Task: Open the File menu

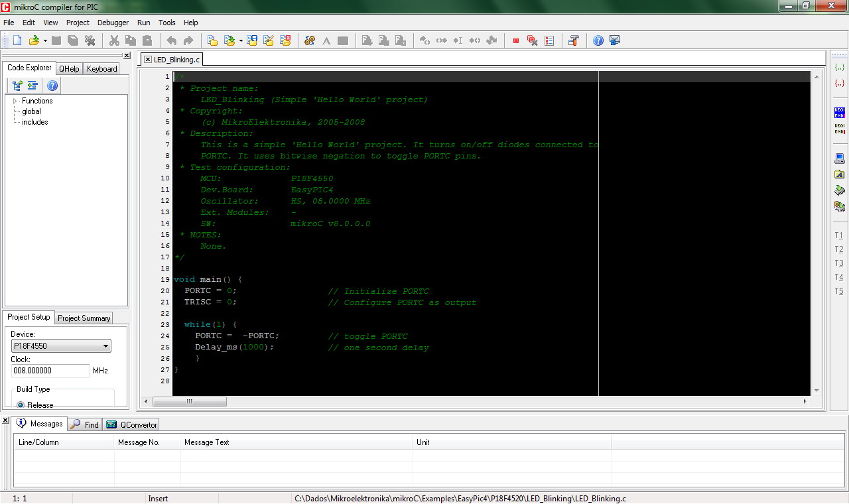Action: click(9, 23)
